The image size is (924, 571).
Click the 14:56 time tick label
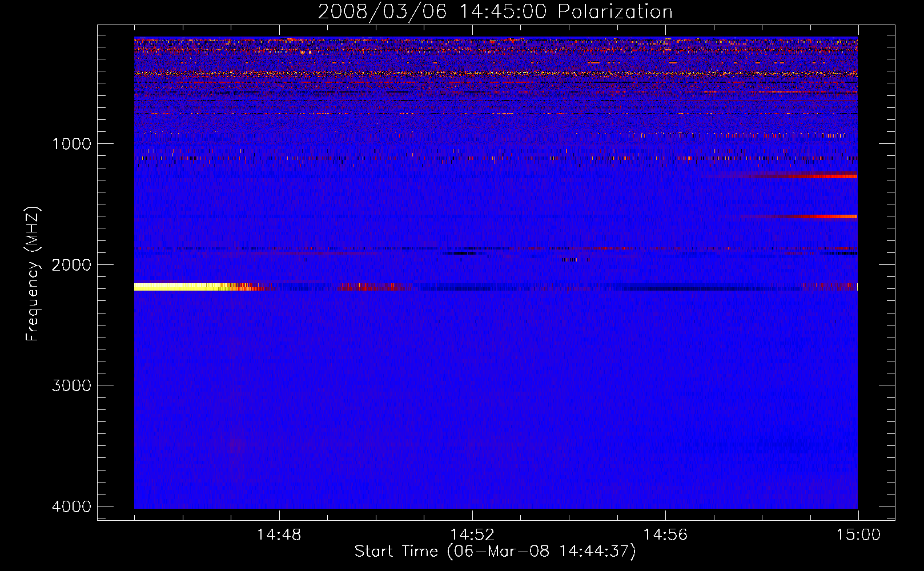coord(665,535)
